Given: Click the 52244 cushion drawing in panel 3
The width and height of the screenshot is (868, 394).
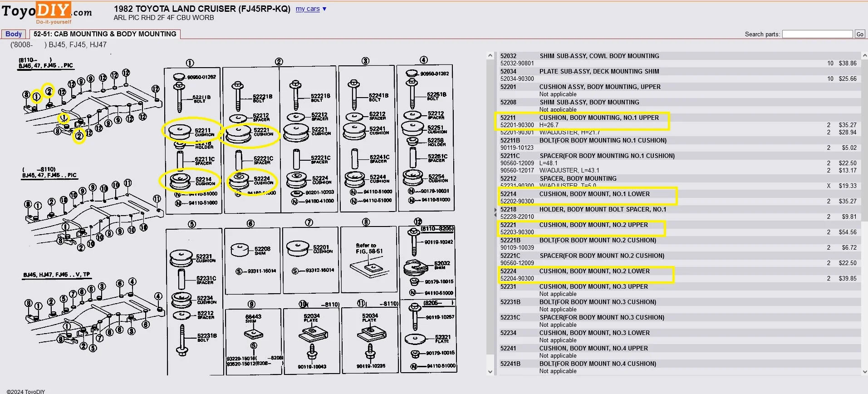Looking at the screenshot, I should 355,179.
